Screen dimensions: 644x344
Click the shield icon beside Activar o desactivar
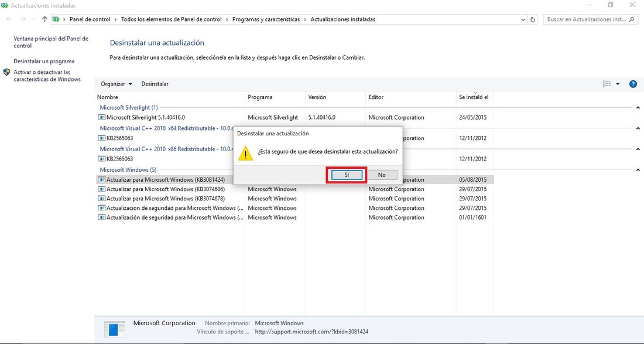click(6, 72)
